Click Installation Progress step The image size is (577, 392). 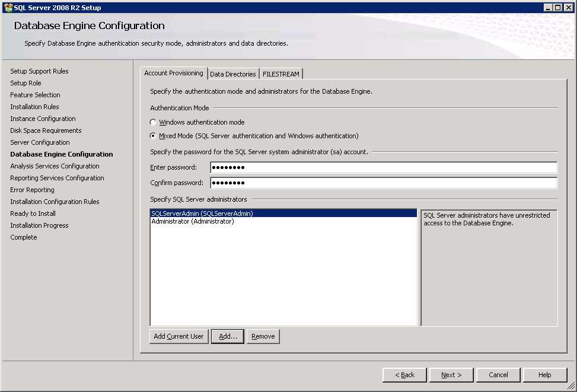coord(39,225)
